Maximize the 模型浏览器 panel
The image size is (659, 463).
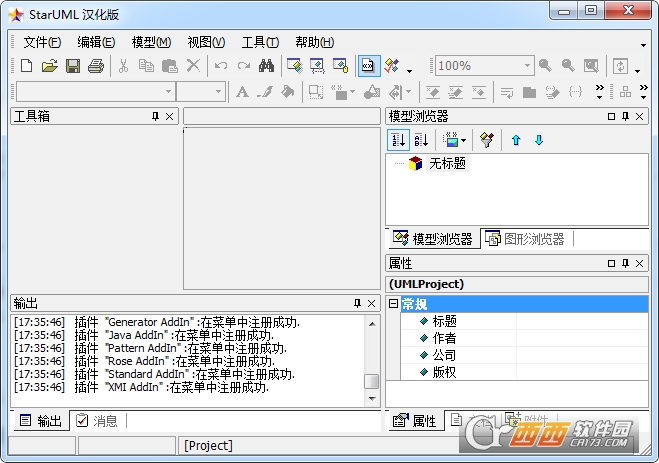[612, 116]
